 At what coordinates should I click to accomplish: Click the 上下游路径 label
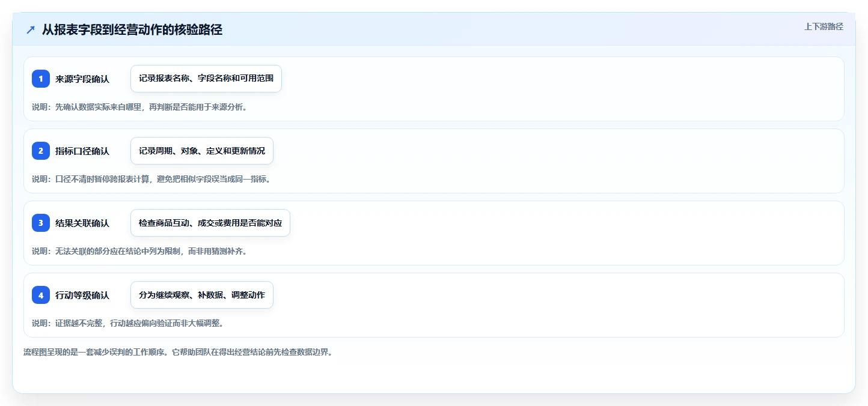(x=824, y=26)
